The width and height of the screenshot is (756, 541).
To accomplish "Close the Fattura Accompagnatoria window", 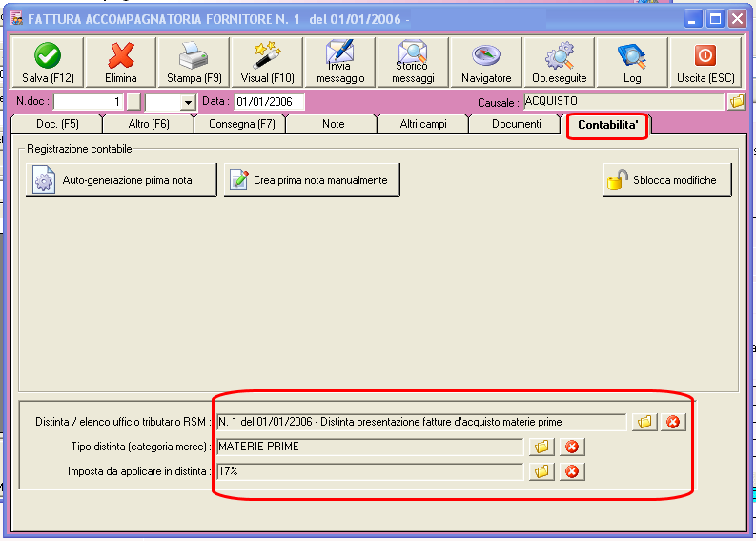I will (738, 19).
